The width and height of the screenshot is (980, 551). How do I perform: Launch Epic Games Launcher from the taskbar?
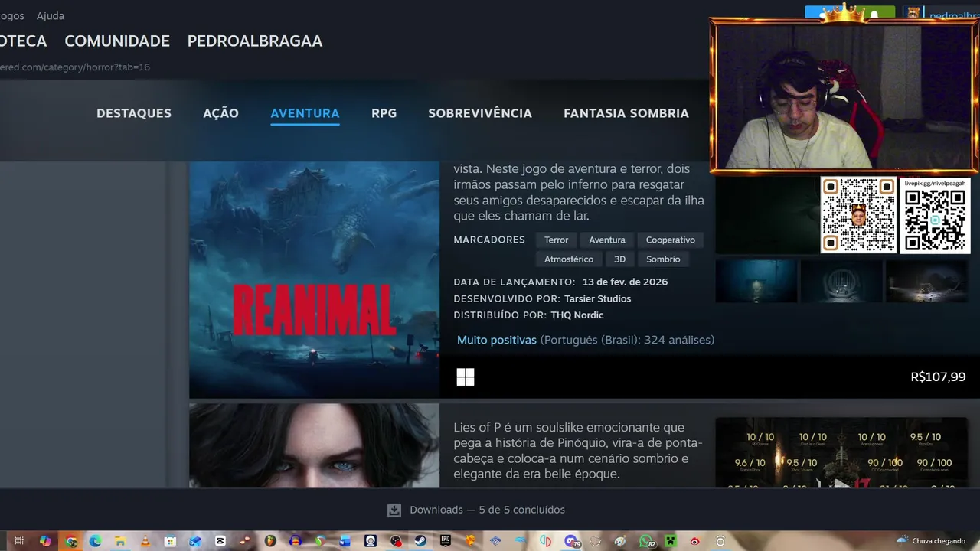[445, 541]
